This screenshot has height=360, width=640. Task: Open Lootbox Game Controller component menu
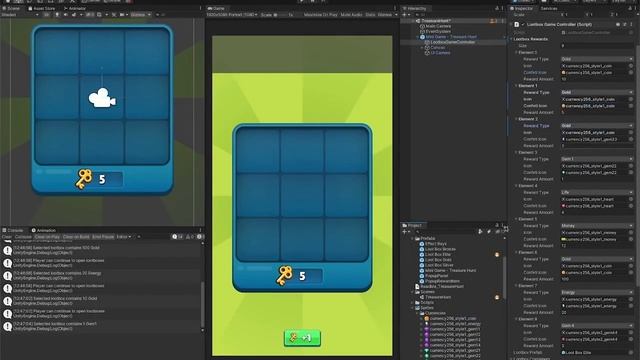631,24
